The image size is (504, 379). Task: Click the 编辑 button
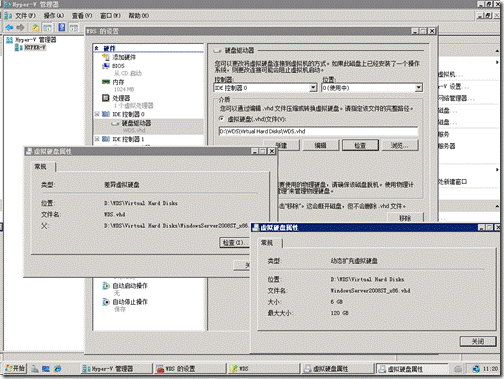pos(320,145)
